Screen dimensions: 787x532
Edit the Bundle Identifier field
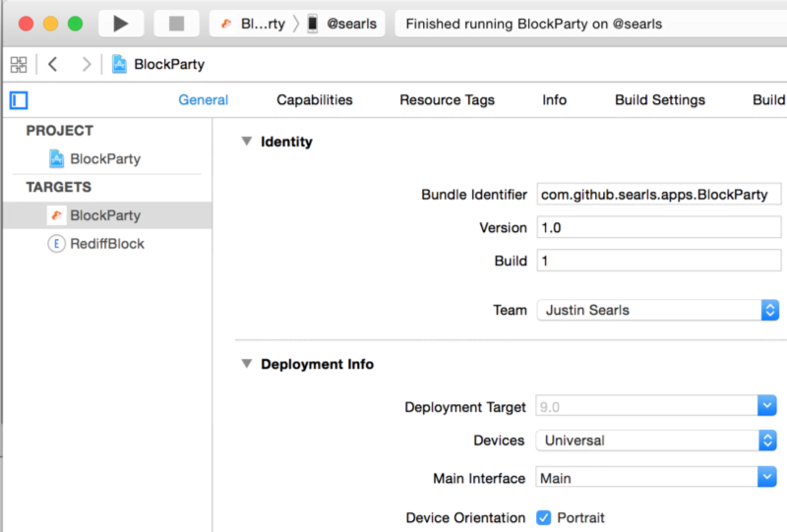658,195
